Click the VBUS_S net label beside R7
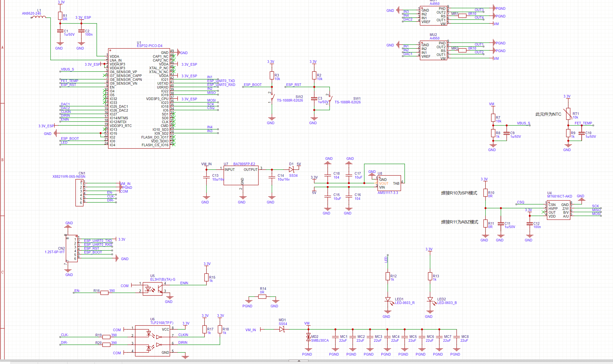 523,123
